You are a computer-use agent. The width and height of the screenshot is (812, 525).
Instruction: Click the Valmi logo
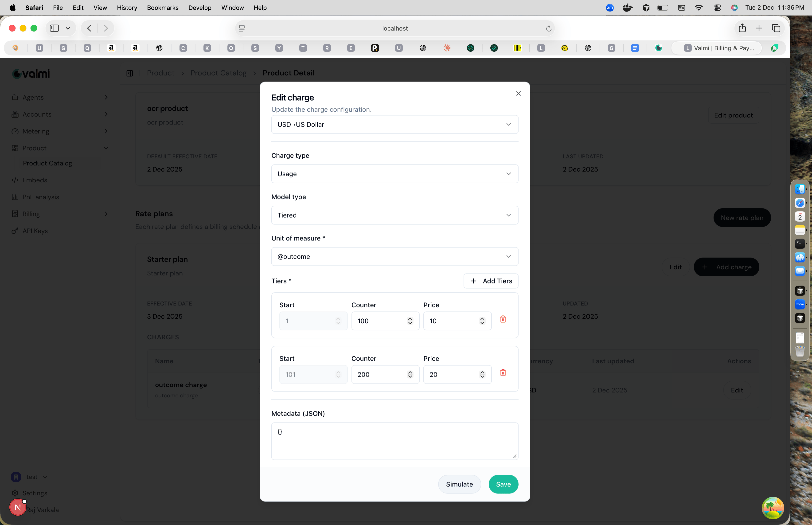31,74
